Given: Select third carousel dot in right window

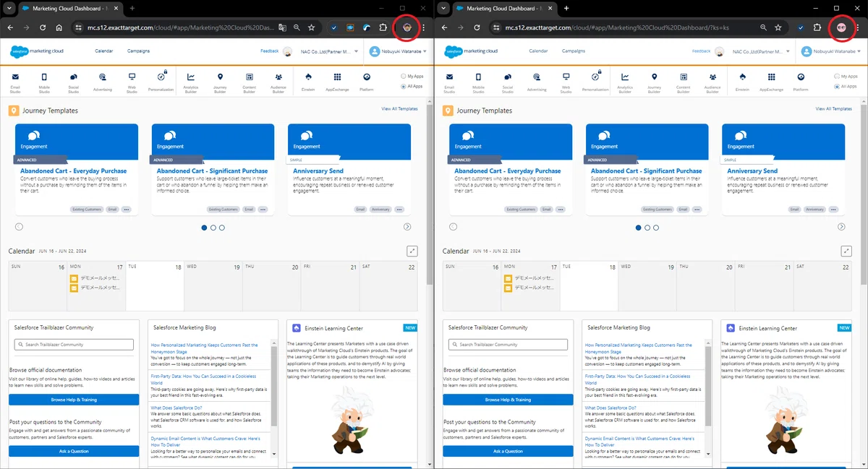Looking at the screenshot, I should 656,228.
